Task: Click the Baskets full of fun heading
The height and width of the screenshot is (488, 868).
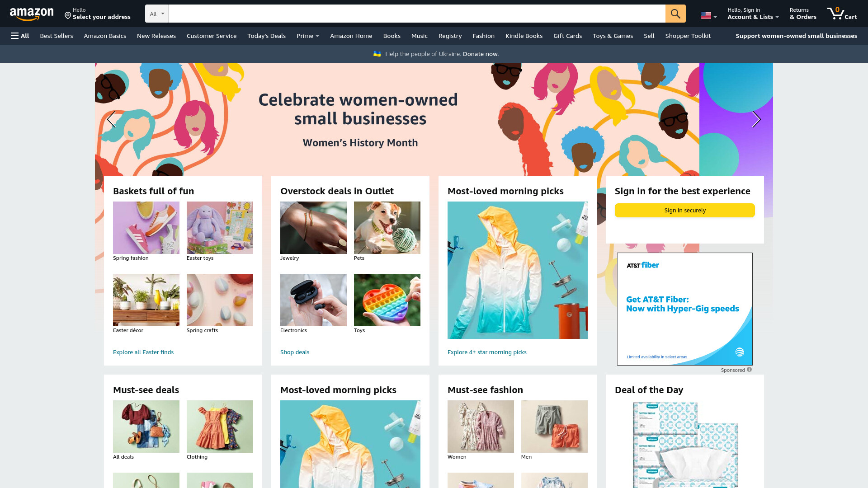Action: [x=153, y=191]
